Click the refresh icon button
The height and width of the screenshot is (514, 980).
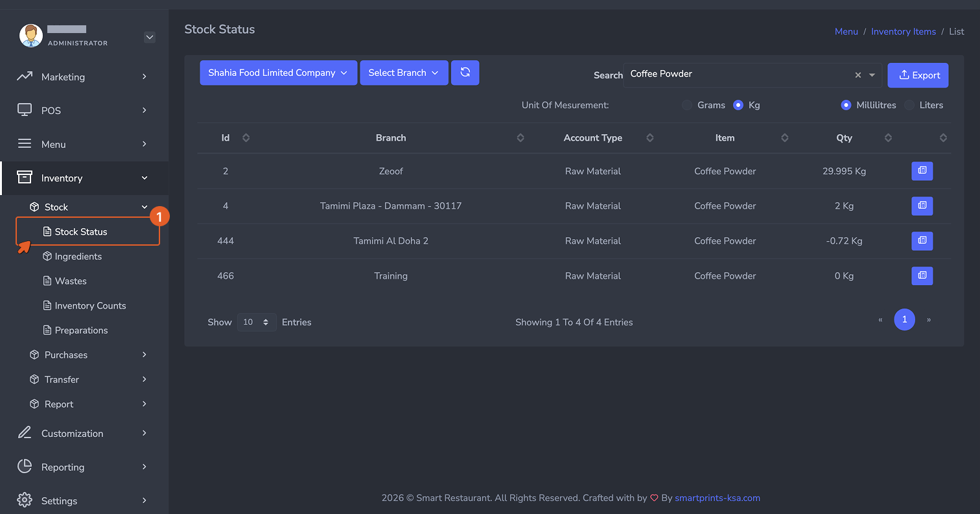465,73
